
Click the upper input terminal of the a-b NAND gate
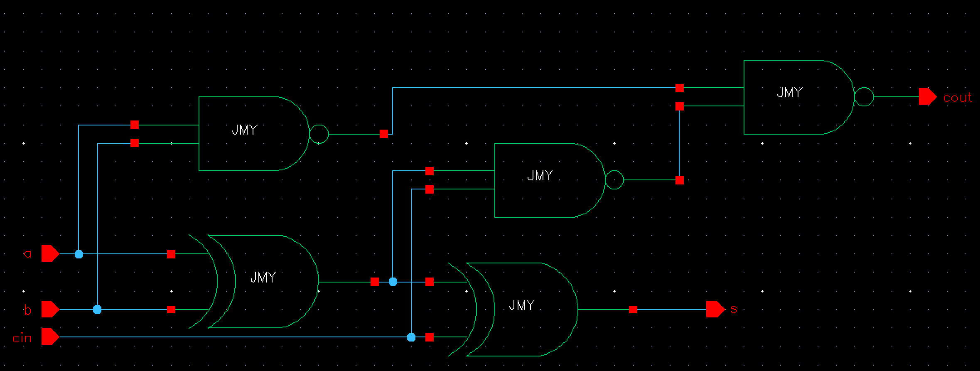135,125
